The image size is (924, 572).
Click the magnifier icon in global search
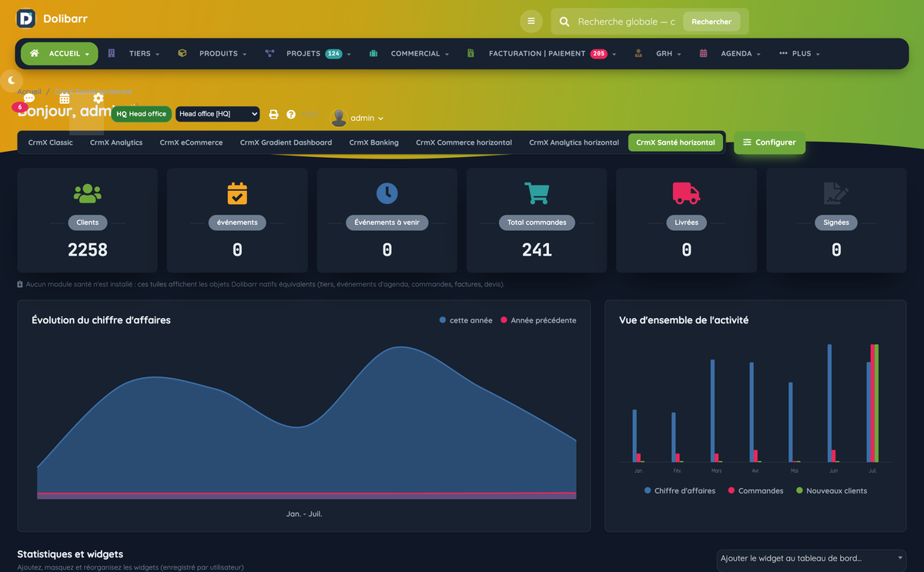564,22
